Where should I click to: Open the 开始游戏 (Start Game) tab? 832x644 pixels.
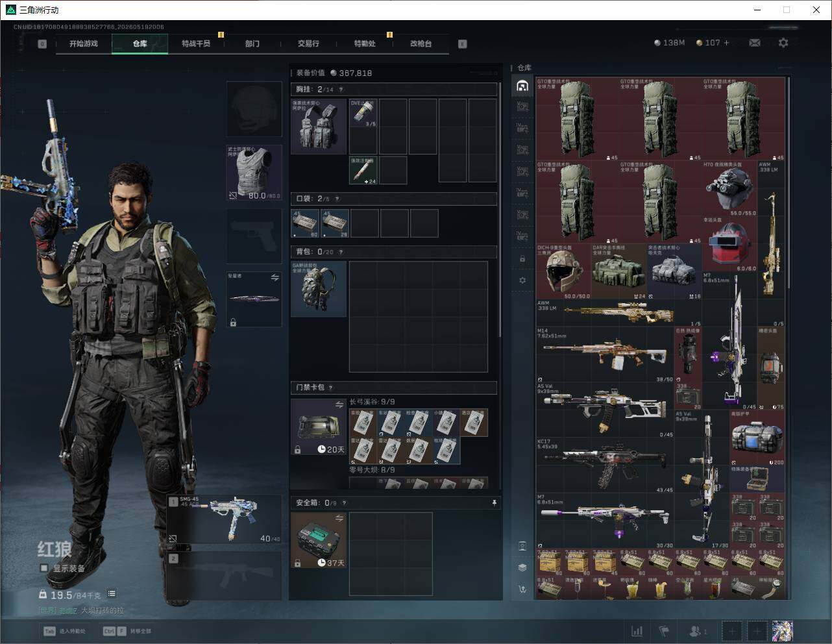coord(84,43)
